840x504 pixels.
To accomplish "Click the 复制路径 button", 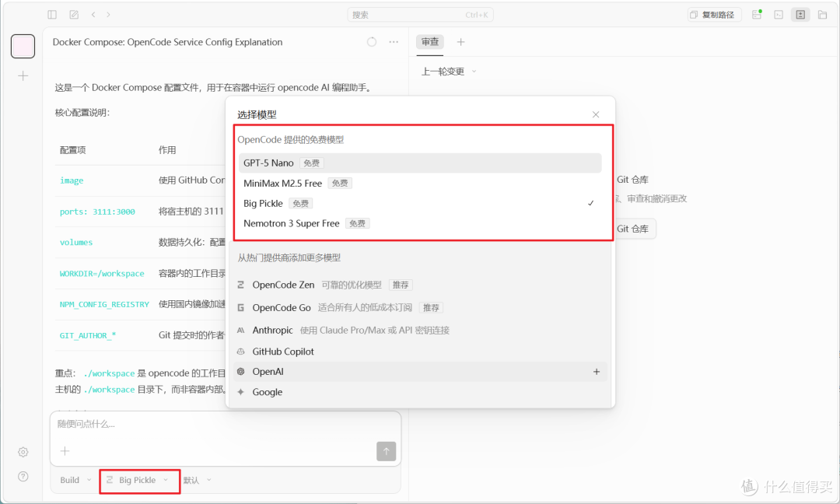I will pos(714,15).
